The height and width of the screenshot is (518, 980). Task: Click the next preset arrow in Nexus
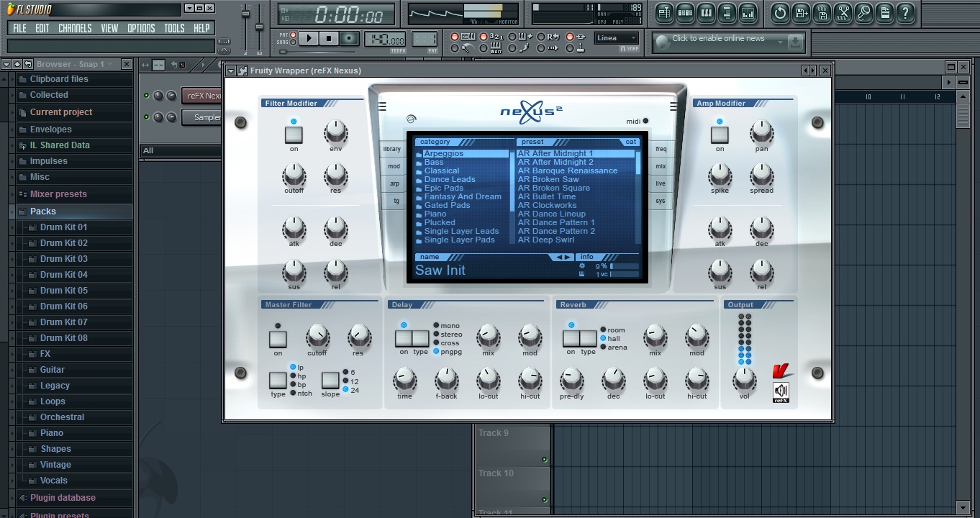point(568,257)
